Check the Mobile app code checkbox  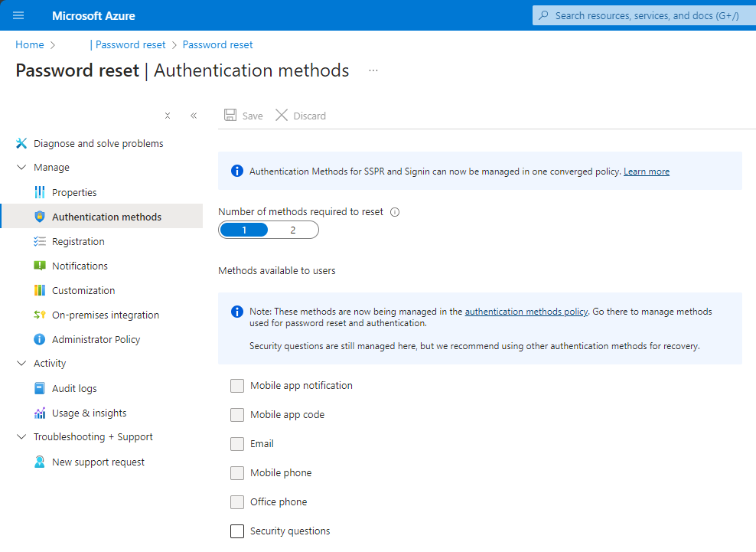(x=237, y=414)
